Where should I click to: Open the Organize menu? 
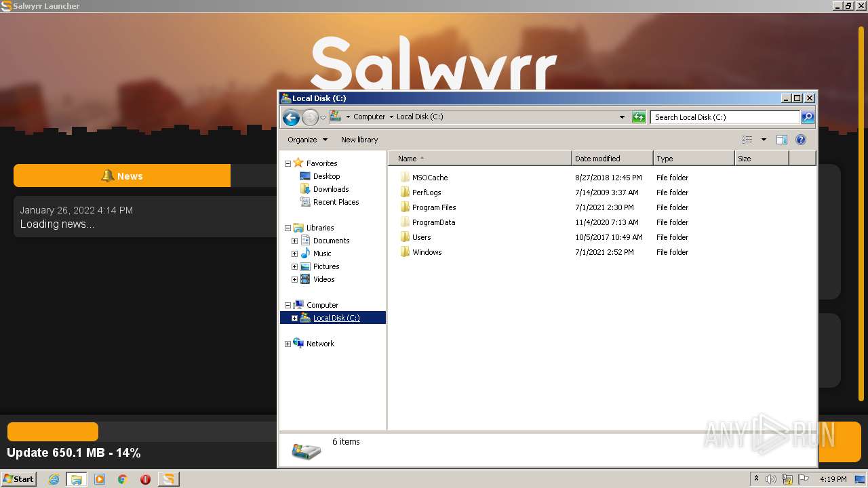click(307, 140)
